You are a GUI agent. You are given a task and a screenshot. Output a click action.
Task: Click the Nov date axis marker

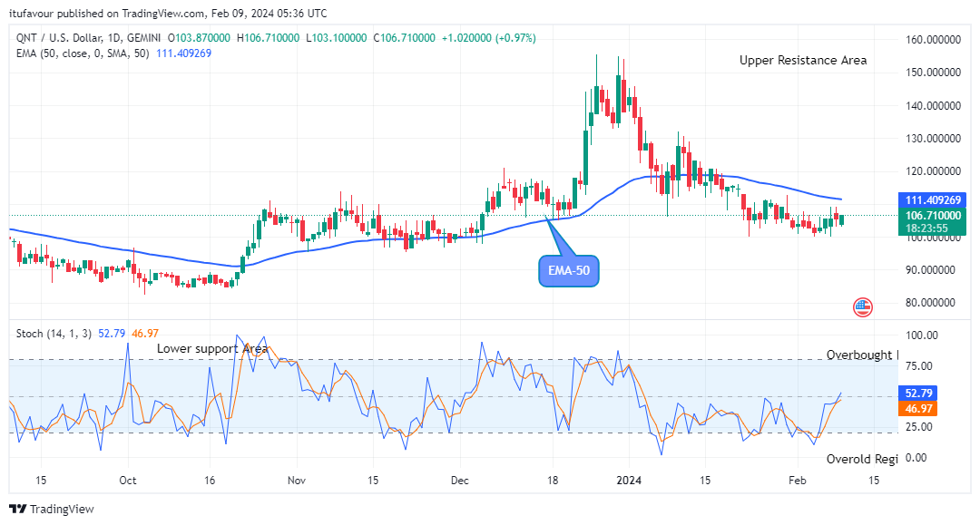tap(297, 480)
